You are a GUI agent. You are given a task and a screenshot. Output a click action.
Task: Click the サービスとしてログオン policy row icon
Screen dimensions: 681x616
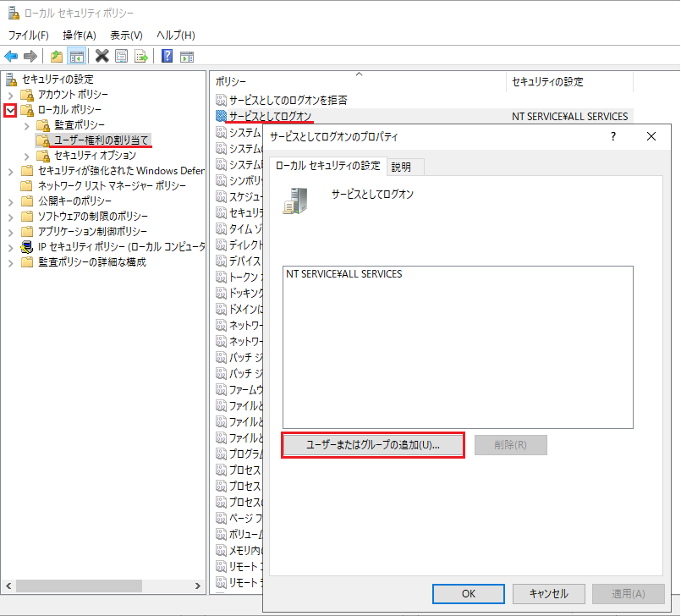[x=221, y=116]
